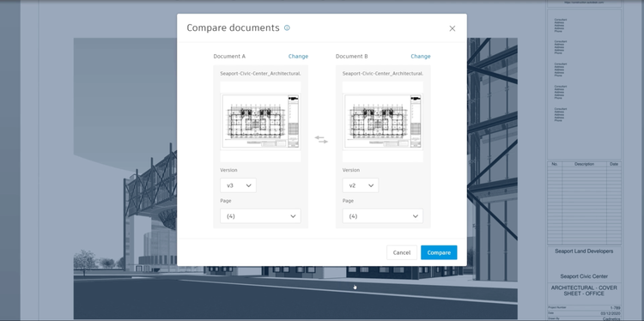Viewport: 644px width, 321px height.
Task: Click the Document B label
Action: 352,57
